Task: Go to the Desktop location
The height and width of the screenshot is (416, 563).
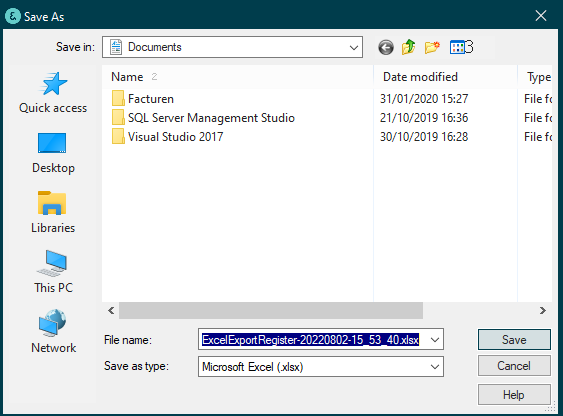Action: coord(53,153)
